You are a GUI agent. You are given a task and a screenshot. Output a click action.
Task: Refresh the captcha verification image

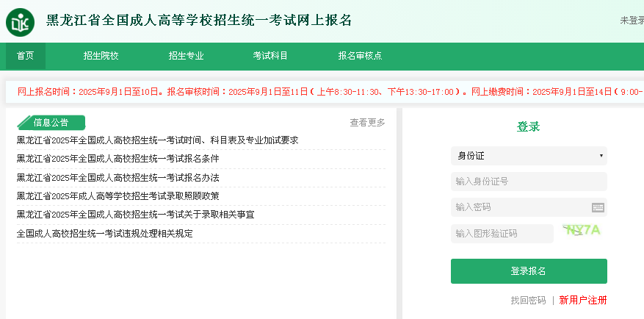(582, 231)
